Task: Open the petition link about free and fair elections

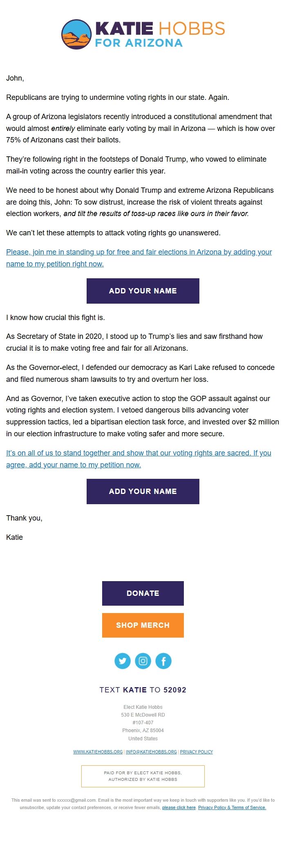Action: pyautogui.click(x=139, y=258)
